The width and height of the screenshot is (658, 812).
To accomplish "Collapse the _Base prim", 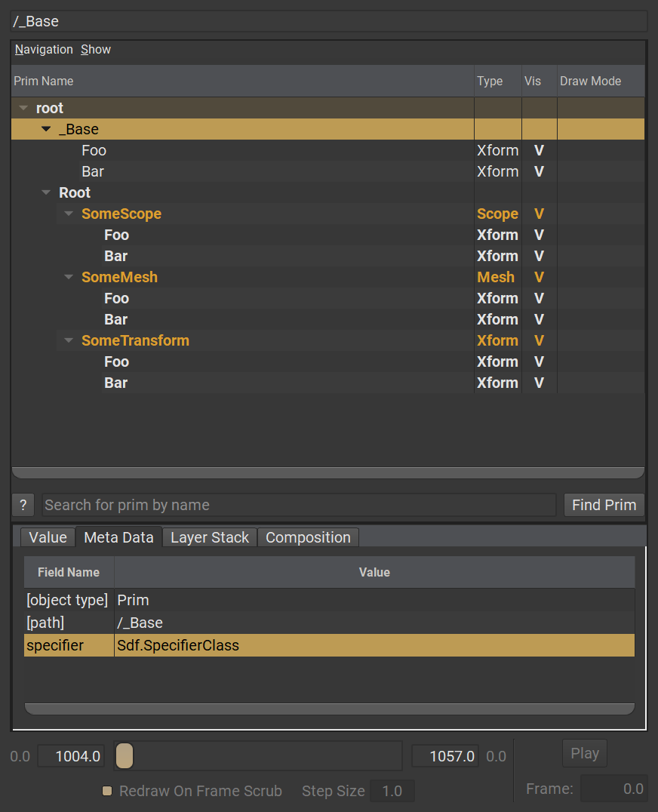I will pyautogui.click(x=46, y=130).
